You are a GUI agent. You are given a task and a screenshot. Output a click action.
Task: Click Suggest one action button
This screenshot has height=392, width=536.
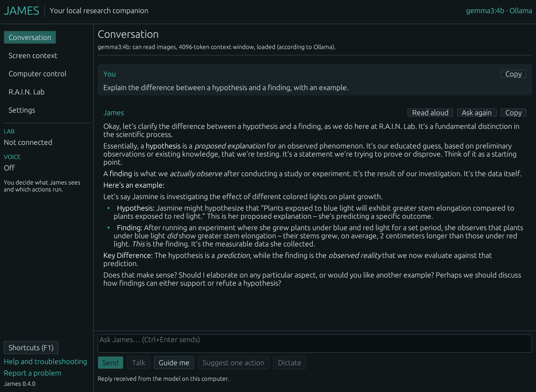click(x=233, y=363)
